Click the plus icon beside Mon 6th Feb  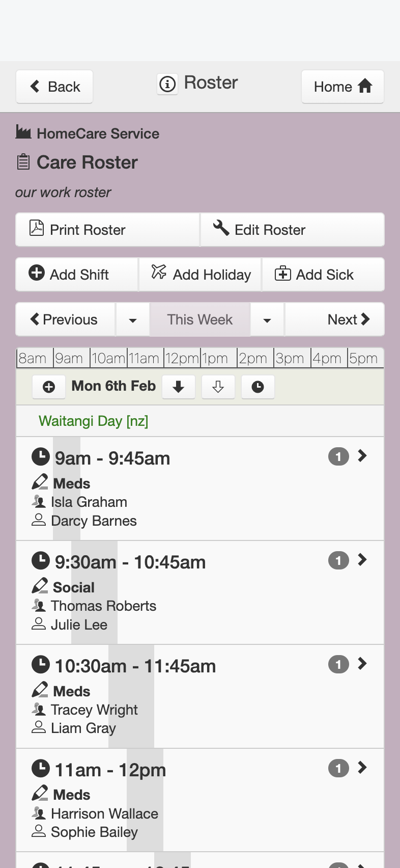(49, 387)
